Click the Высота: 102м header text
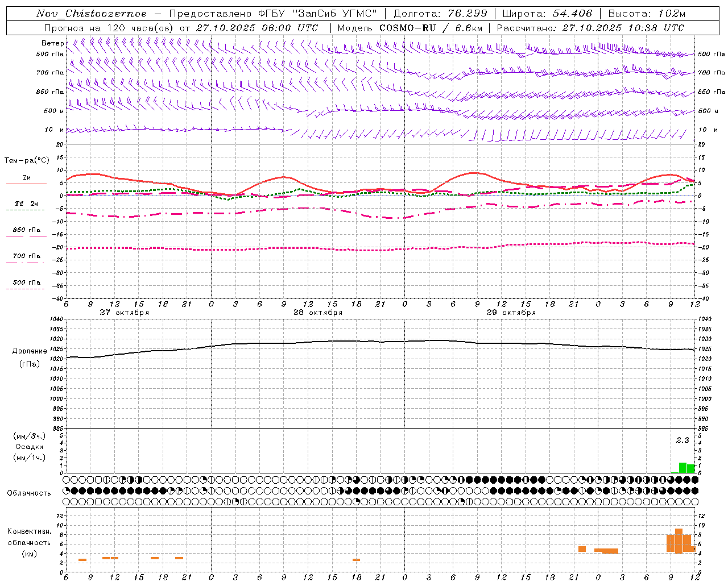Viewport: 728px width, 582px height. click(647, 14)
